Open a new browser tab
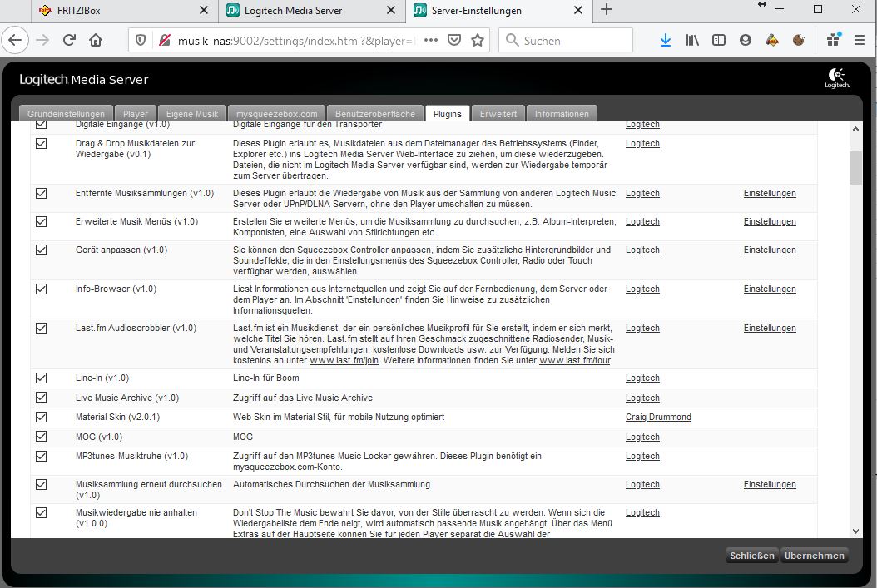877x588 pixels. coord(607,9)
